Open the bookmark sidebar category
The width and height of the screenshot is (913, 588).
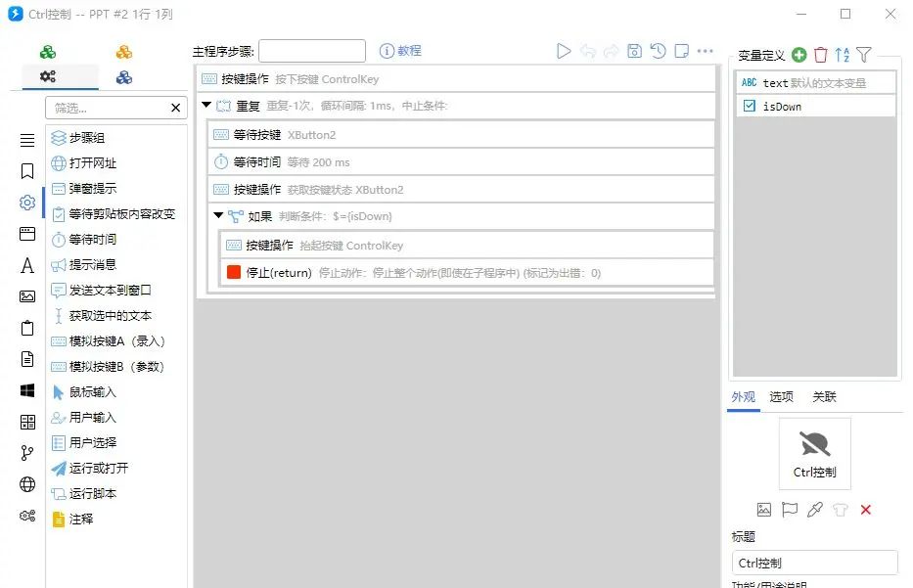(27, 171)
